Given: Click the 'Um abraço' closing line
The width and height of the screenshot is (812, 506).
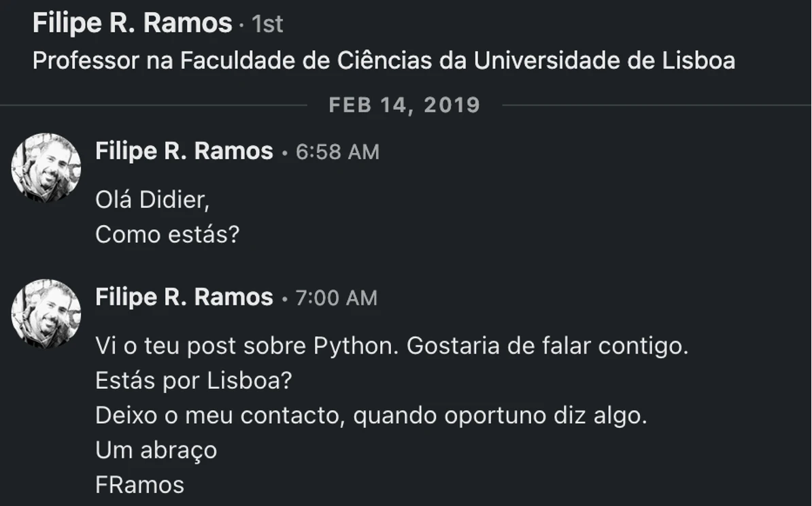Looking at the screenshot, I should tap(156, 450).
